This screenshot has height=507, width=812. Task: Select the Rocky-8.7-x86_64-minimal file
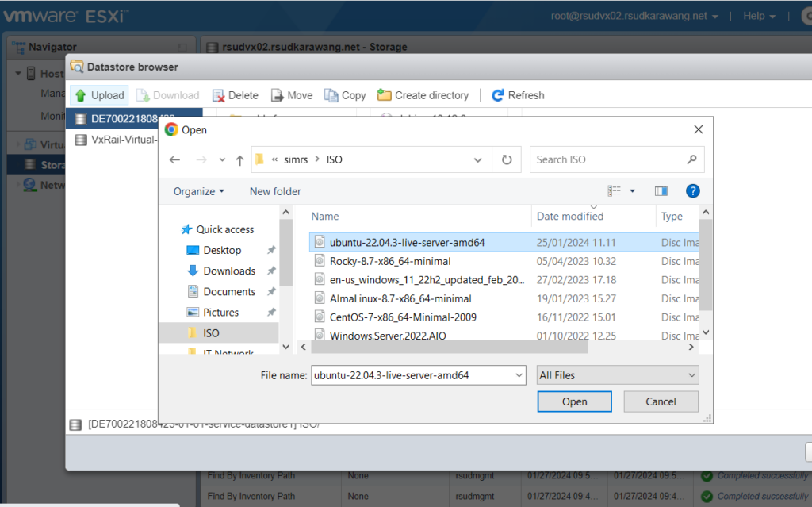pyautogui.click(x=390, y=261)
